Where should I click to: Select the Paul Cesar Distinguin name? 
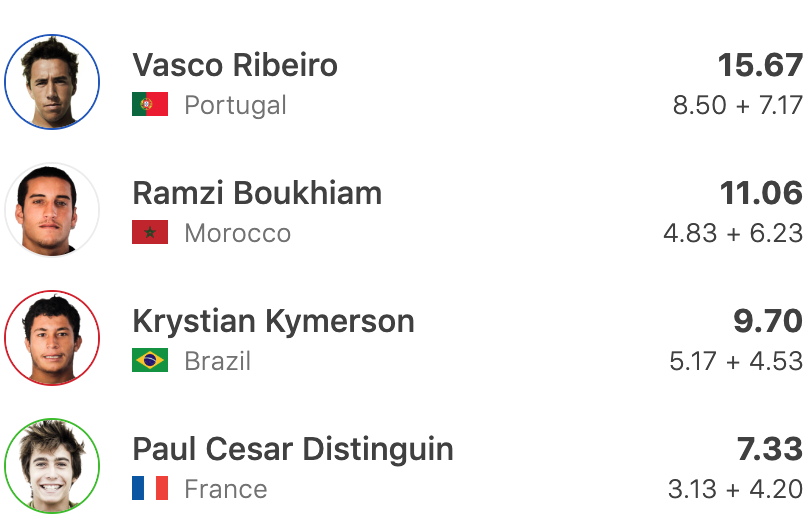293,449
